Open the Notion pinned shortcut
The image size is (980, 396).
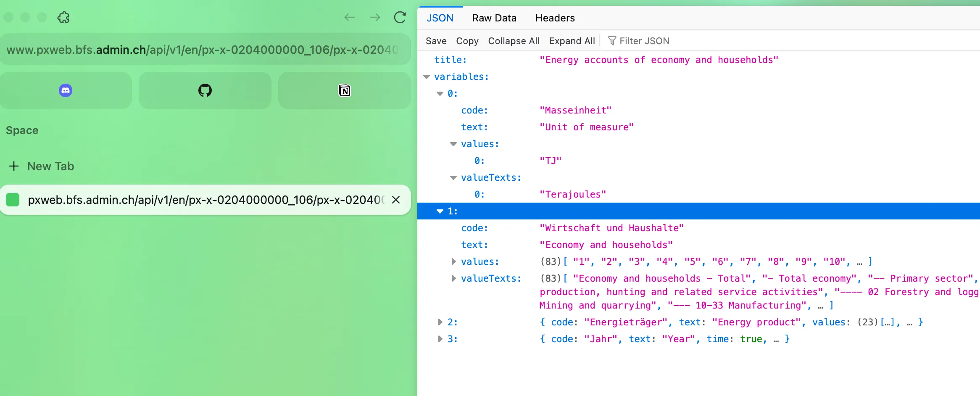(344, 90)
